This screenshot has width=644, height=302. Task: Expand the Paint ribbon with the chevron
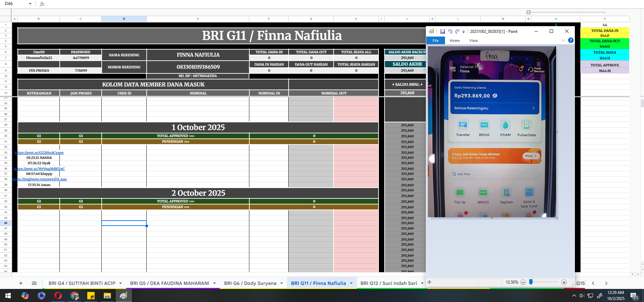(x=563, y=40)
